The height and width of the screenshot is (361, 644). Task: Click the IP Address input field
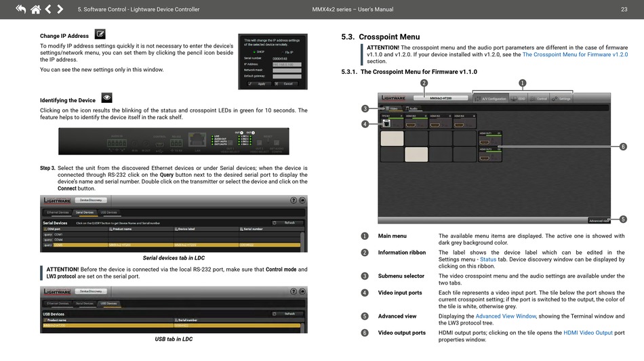click(287, 64)
